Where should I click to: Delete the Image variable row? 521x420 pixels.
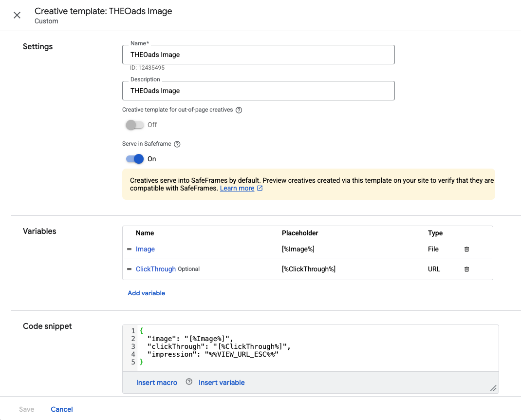coord(466,249)
